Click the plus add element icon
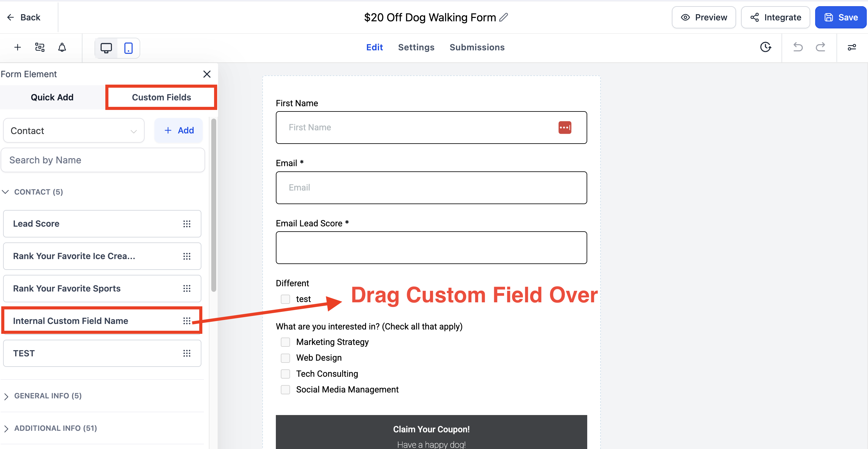Viewport: 868px width, 449px height. [18, 48]
